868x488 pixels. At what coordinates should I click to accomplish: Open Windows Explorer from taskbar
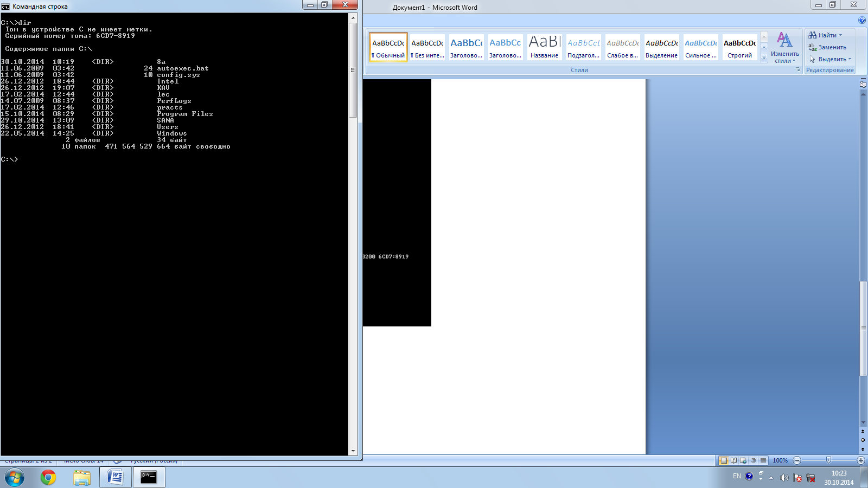(x=82, y=478)
